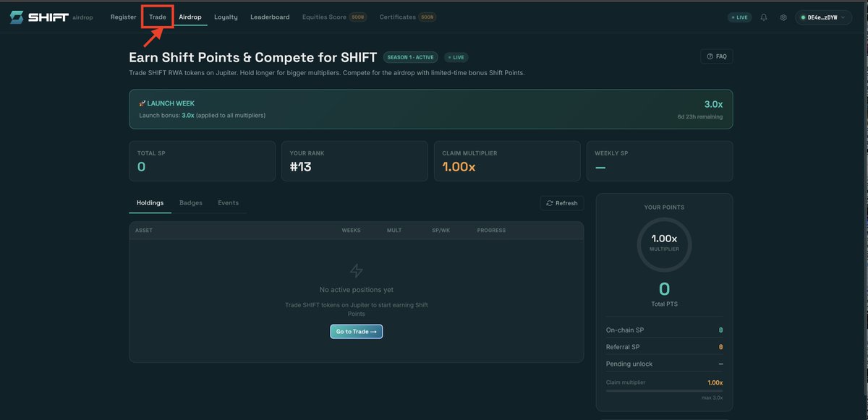Click the lightning bolt empty-state icon
This screenshot has height=420, width=868.
[357, 270]
